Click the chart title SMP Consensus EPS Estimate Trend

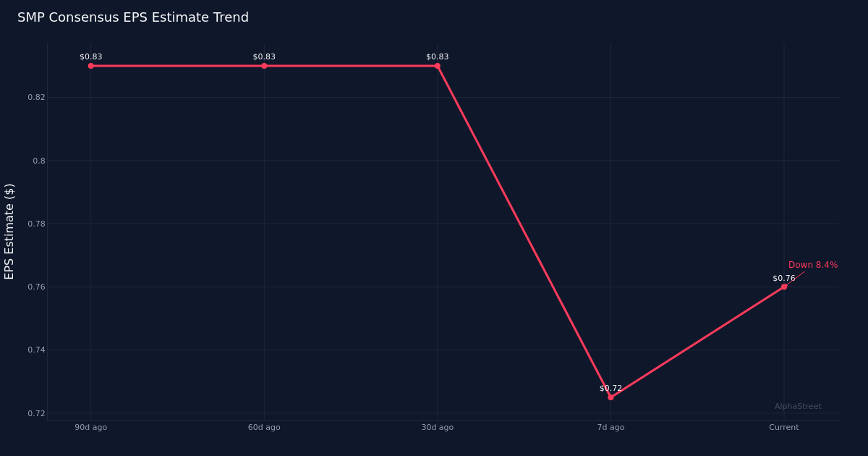[133, 17]
